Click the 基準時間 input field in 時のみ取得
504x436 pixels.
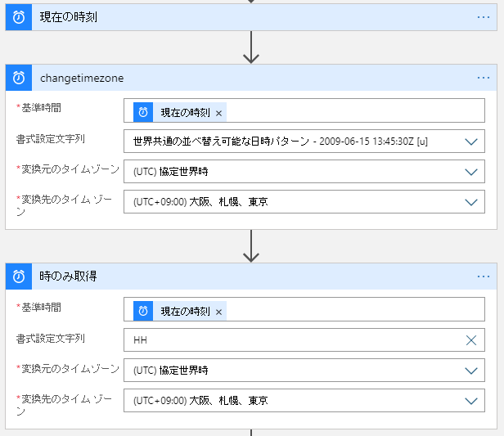[x=304, y=309]
